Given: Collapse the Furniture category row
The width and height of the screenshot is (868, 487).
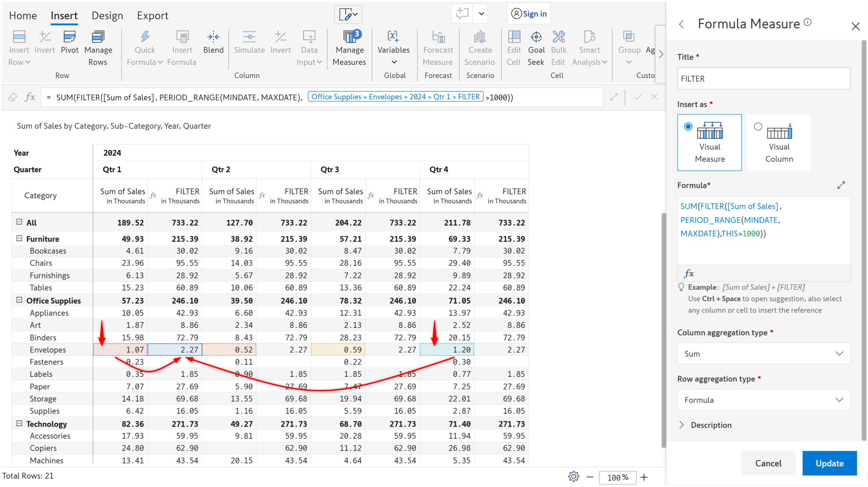Looking at the screenshot, I should [x=19, y=238].
